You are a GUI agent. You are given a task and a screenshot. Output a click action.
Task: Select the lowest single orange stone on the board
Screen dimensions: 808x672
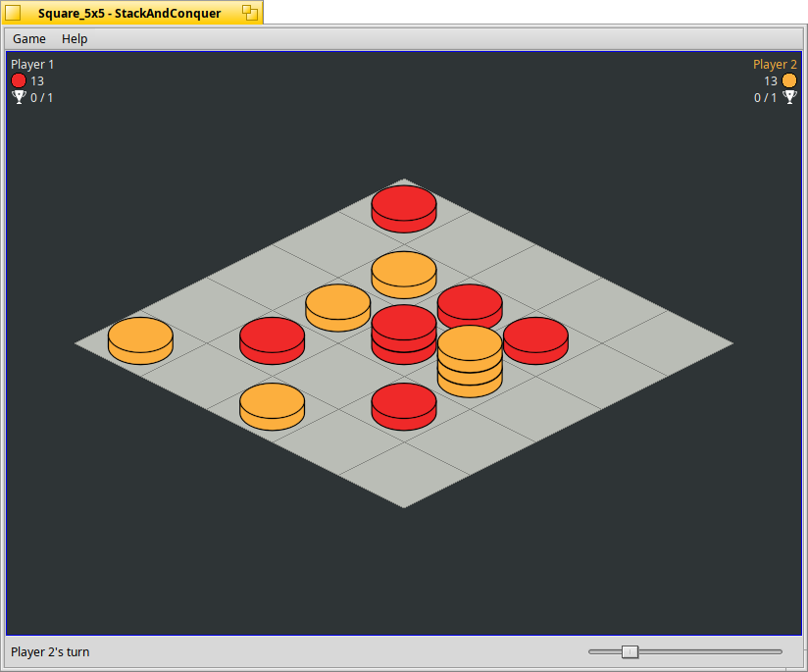(272, 407)
